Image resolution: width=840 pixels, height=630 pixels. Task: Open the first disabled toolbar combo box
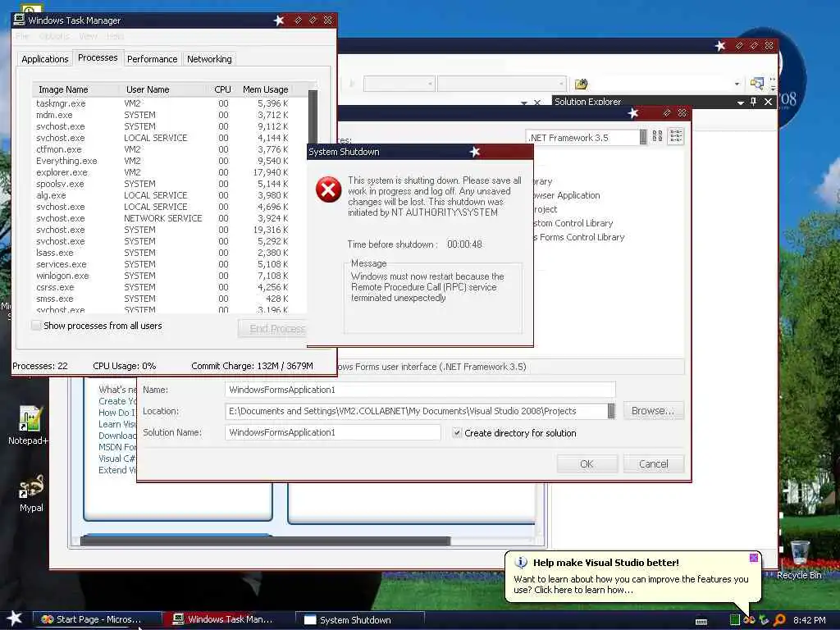[399, 84]
